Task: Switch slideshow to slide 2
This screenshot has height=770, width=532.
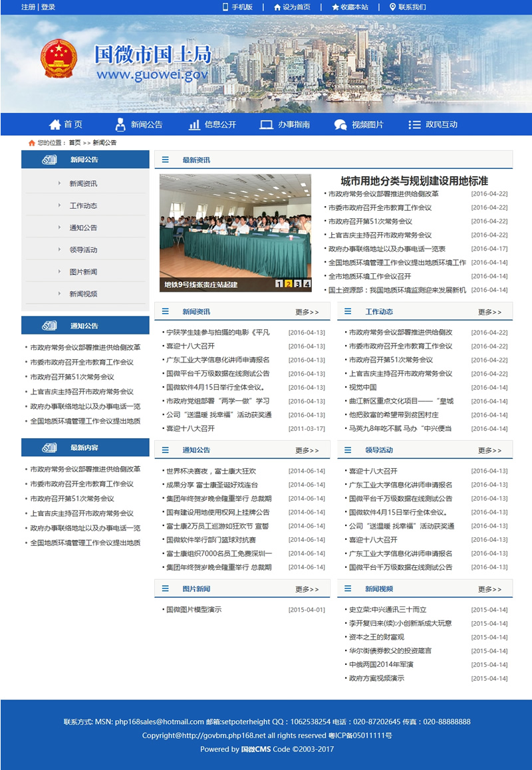Action: point(289,284)
